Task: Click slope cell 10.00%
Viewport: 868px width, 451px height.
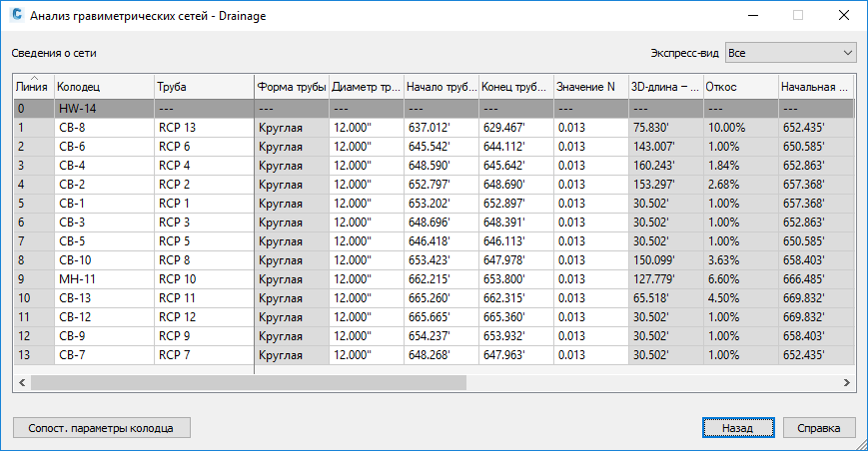Action: pos(741,128)
